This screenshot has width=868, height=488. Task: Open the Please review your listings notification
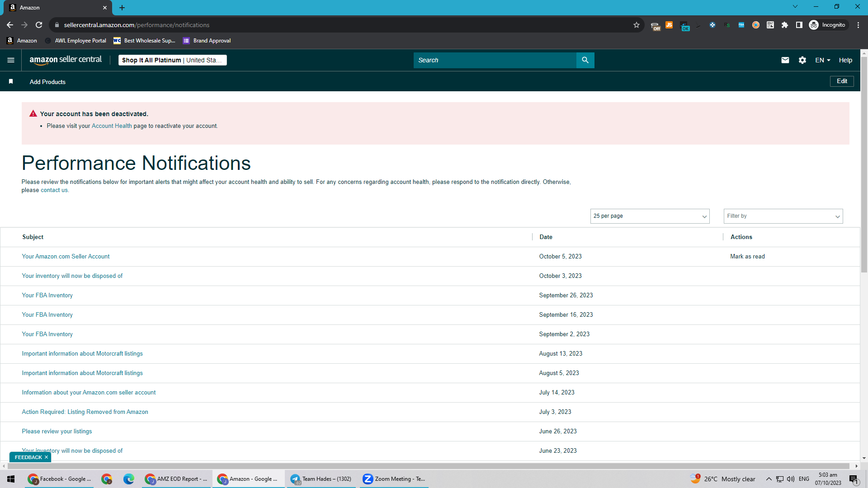pos(57,431)
